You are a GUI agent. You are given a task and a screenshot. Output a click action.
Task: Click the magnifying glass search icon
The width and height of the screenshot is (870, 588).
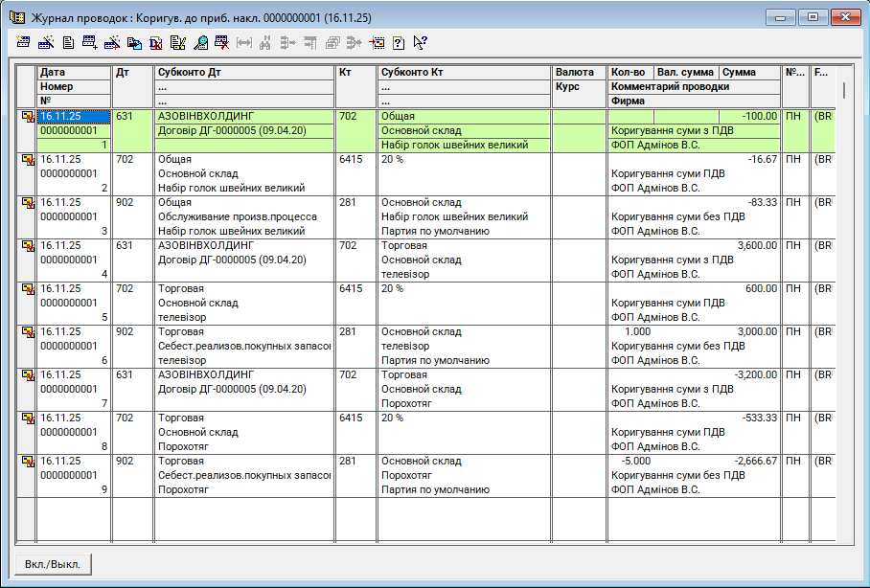200,42
